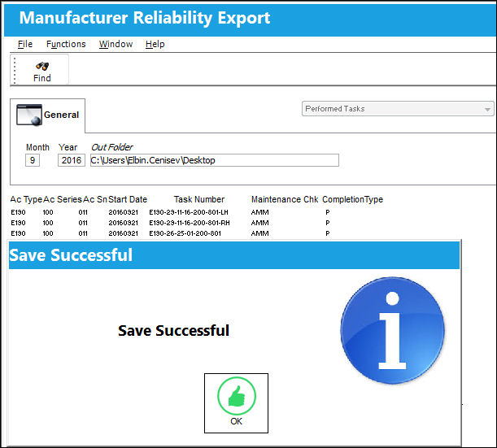
Task: Click the Month input field
Action: [33, 160]
